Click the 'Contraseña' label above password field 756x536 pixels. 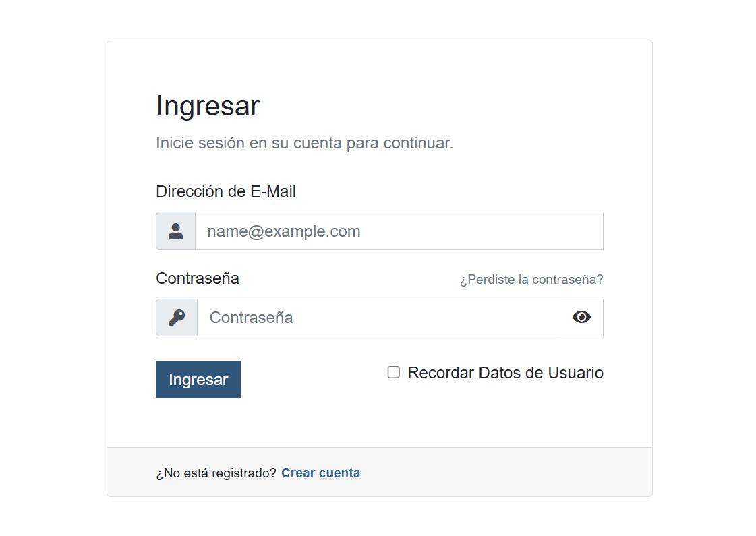pyautogui.click(x=198, y=278)
